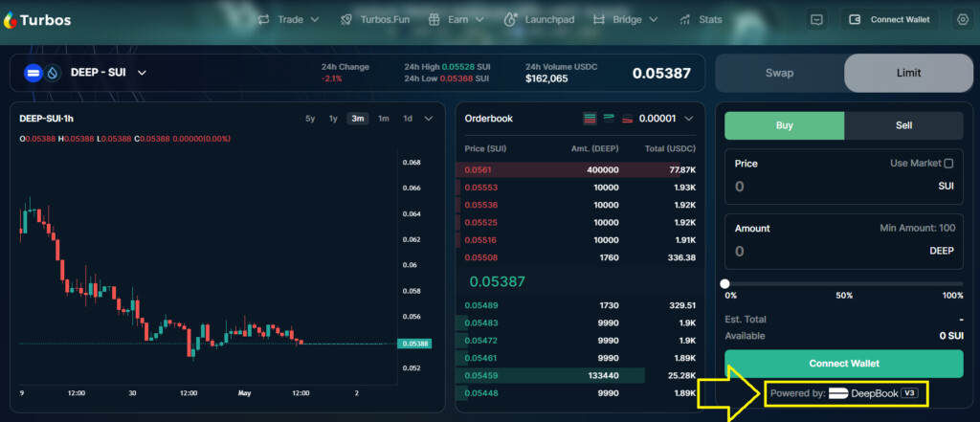Show bids-only orderbook view
Viewport: 980px width, 422px height.
pos(609,118)
